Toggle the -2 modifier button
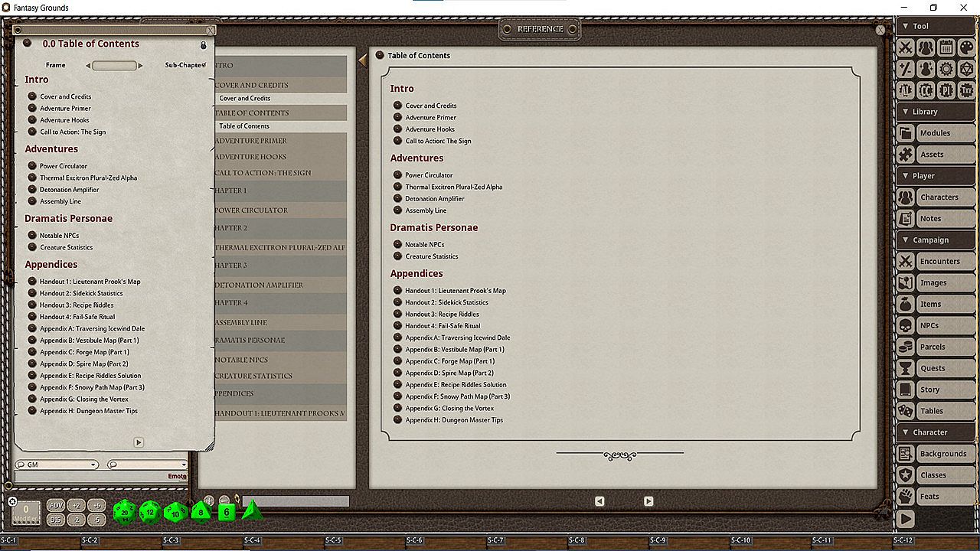Viewport: 980px width, 551px height. click(x=77, y=520)
